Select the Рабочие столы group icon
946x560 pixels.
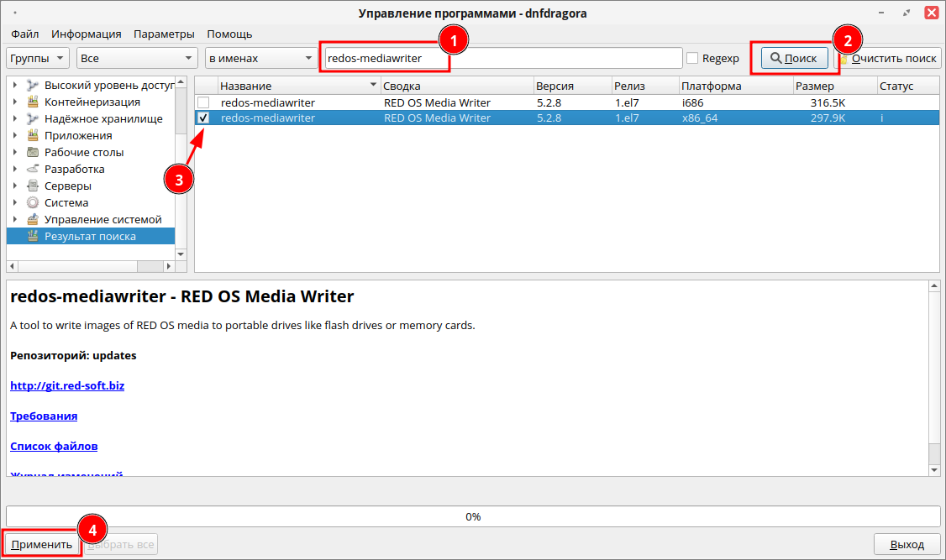click(x=33, y=153)
